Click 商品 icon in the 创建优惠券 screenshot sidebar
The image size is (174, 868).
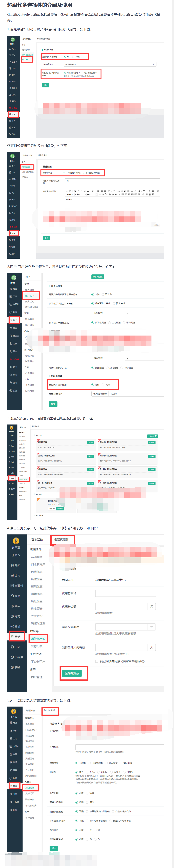pos(12,596)
